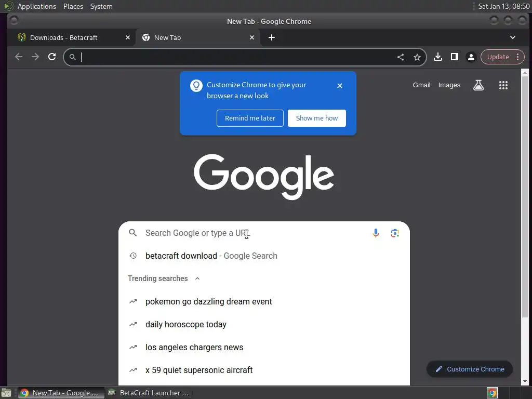Open the side panel icon
The height and width of the screenshot is (399, 532).
pos(454,57)
